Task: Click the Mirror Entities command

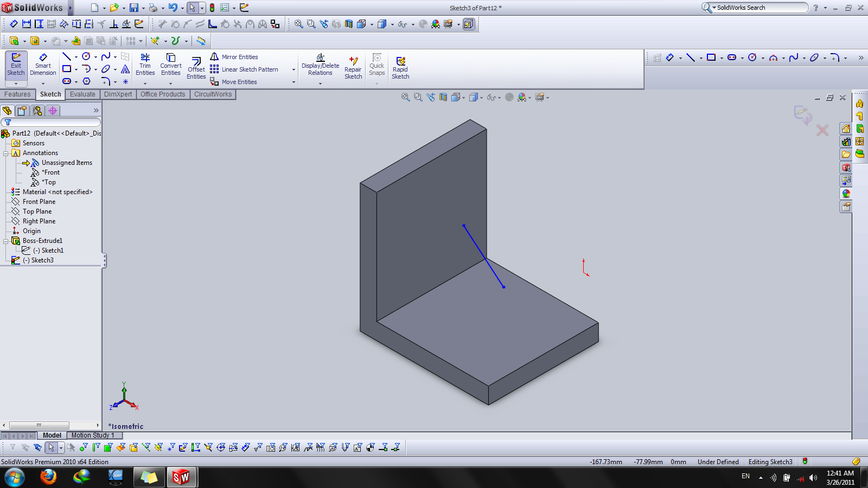Action: 239,57
